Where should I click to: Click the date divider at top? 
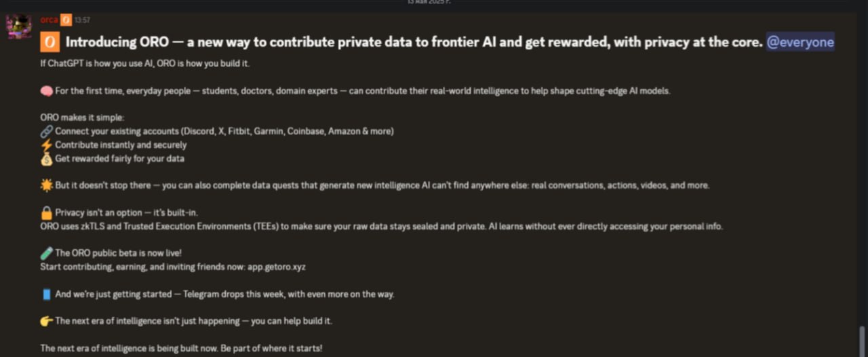[x=429, y=2]
